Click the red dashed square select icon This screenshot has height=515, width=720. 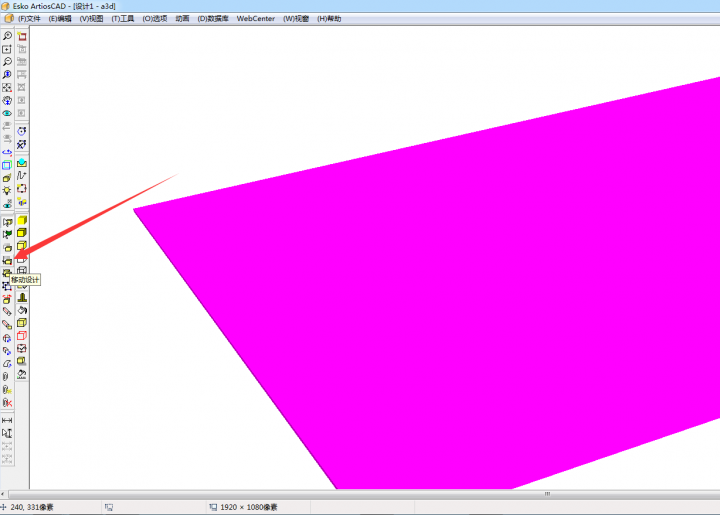(x=22, y=189)
